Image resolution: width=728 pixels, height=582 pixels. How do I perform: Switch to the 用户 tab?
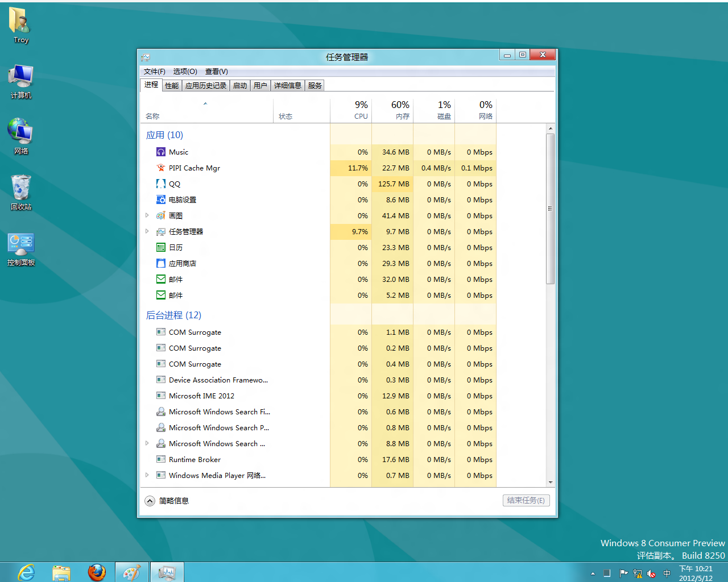point(260,85)
